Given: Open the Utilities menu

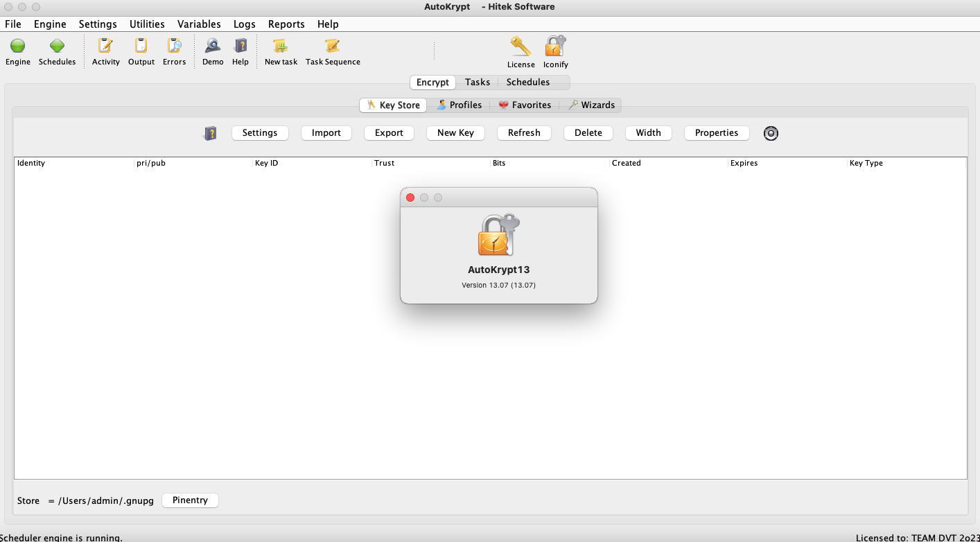Looking at the screenshot, I should [x=147, y=24].
